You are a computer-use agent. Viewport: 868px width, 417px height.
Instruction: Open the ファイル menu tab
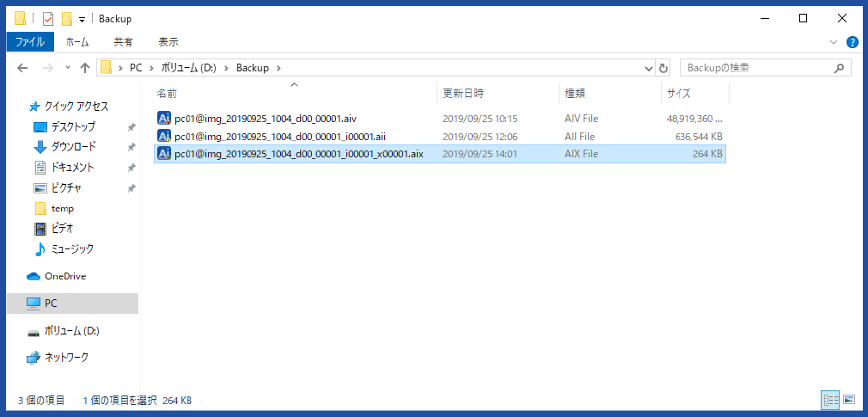point(30,41)
